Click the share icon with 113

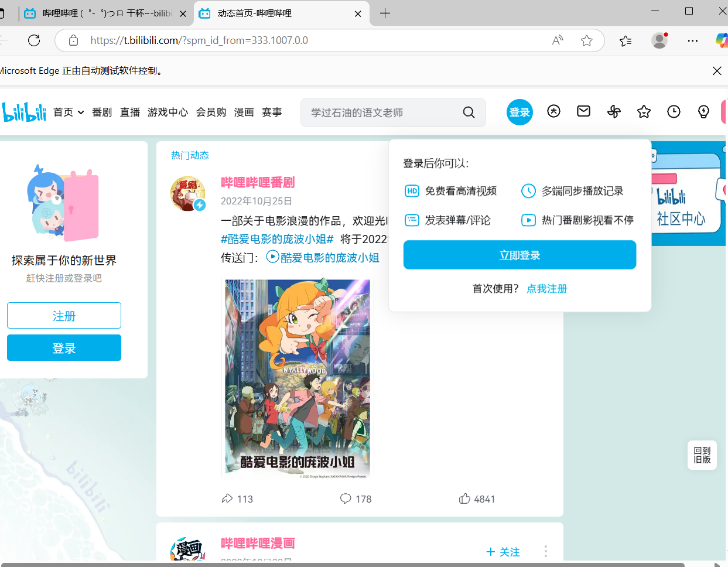(227, 498)
